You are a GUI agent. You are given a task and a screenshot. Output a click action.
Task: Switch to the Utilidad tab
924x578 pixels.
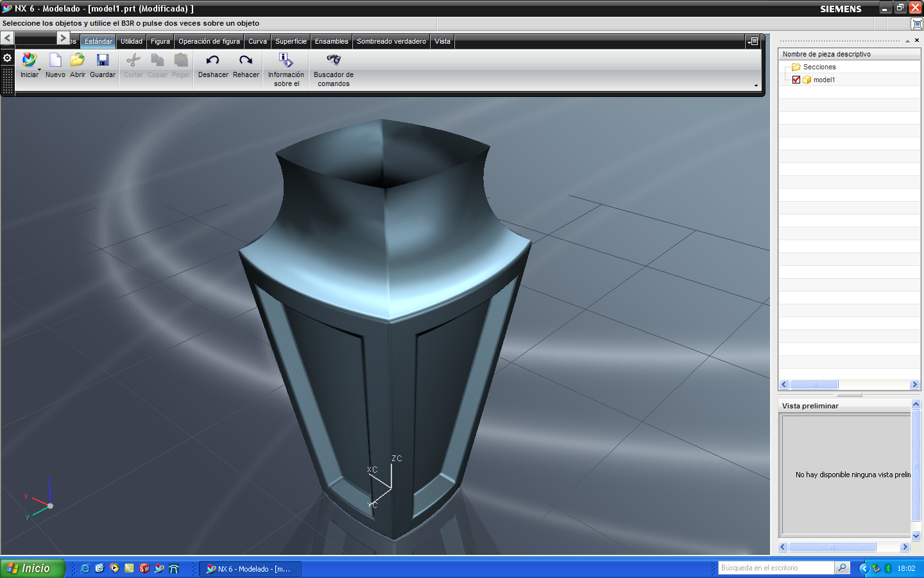(132, 41)
